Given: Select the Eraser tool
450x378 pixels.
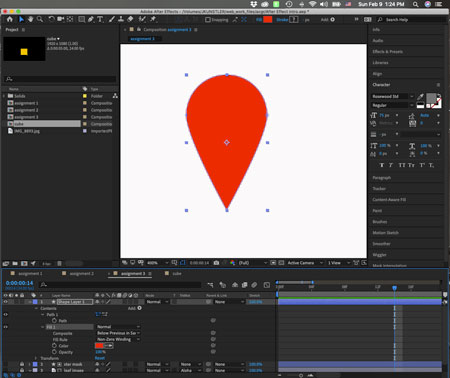Looking at the screenshot, I should [130, 19].
